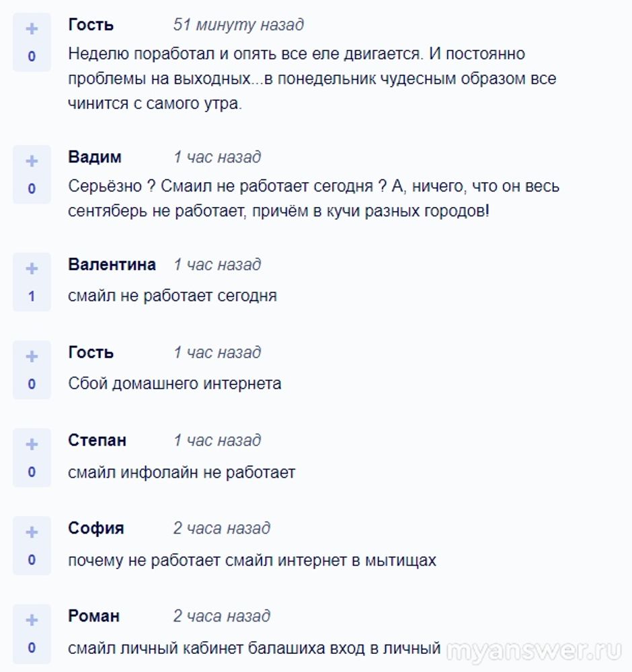Click the plus icon next to София's comment

click(x=32, y=533)
